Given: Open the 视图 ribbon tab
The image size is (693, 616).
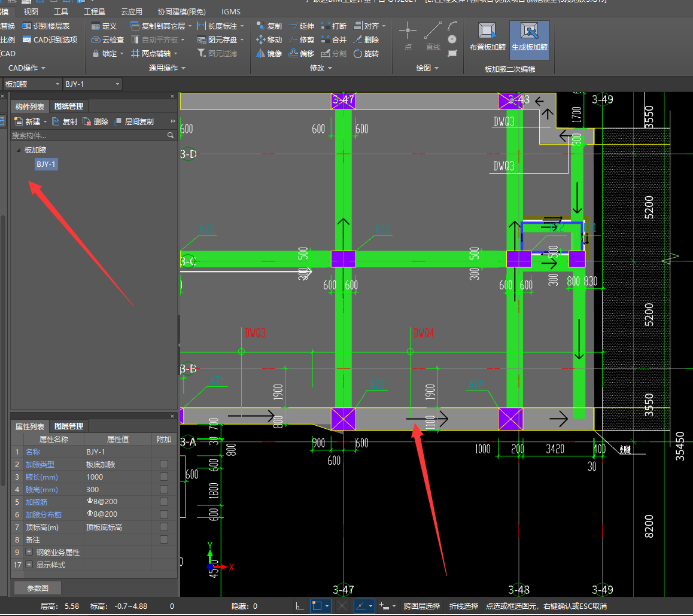Looking at the screenshot, I should click(x=31, y=11).
